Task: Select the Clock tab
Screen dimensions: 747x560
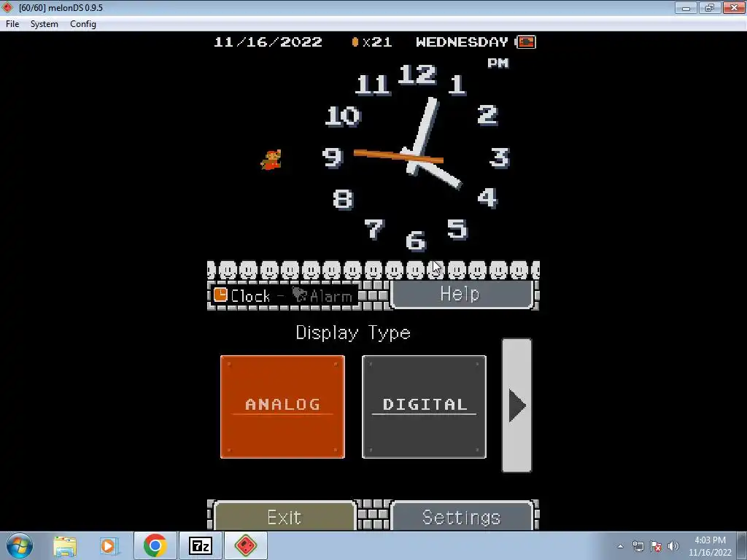Action: [242, 296]
